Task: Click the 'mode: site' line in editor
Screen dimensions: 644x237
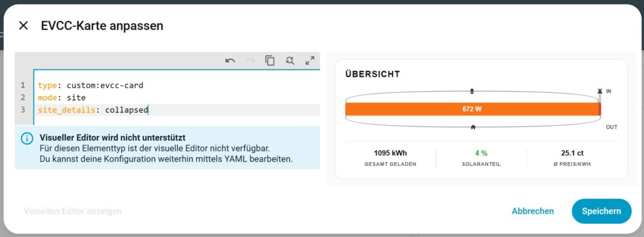Action: tap(62, 98)
